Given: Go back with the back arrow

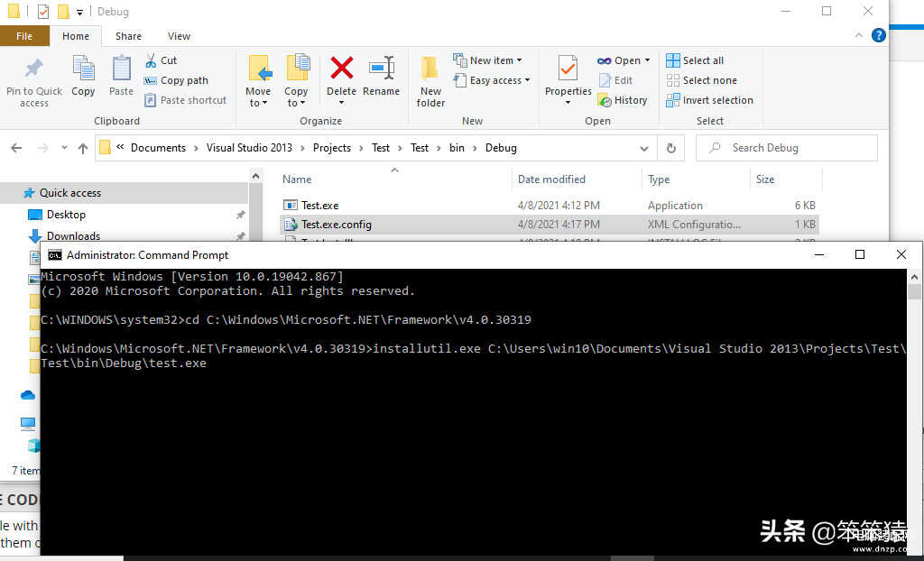Looking at the screenshot, I should tap(16, 148).
